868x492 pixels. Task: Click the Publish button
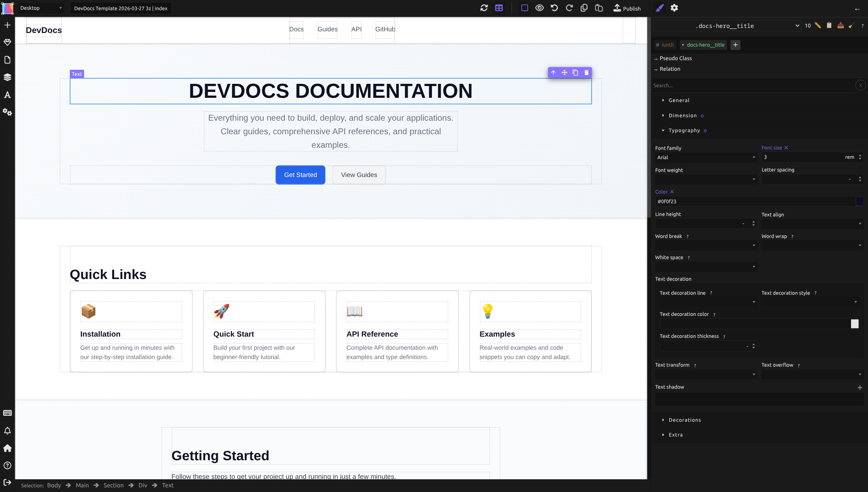[627, 8]
